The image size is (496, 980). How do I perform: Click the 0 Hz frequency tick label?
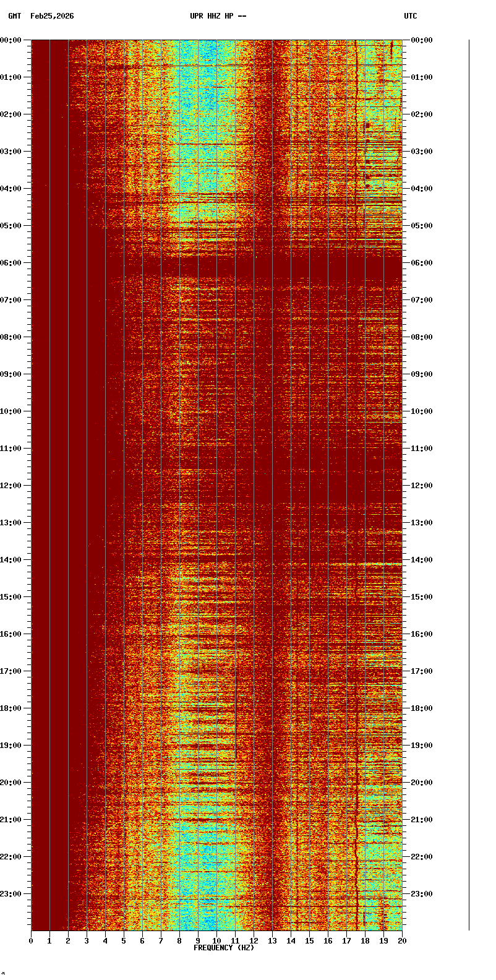tap(31, 941)
